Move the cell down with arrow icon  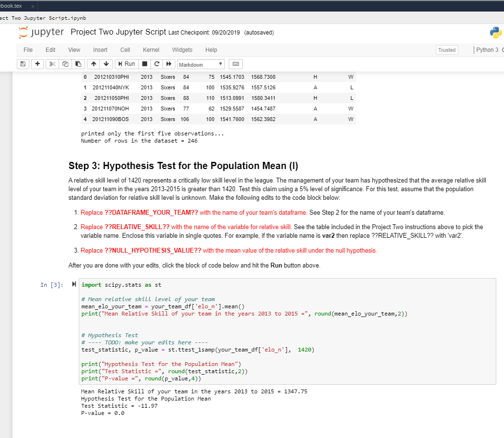pyautogui.click(x=106, y=63)
